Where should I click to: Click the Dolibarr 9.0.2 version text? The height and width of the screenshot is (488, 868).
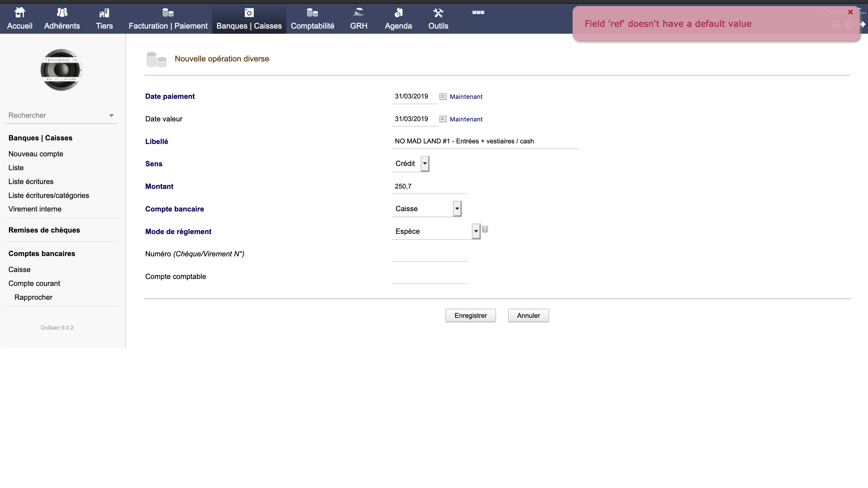57,328
